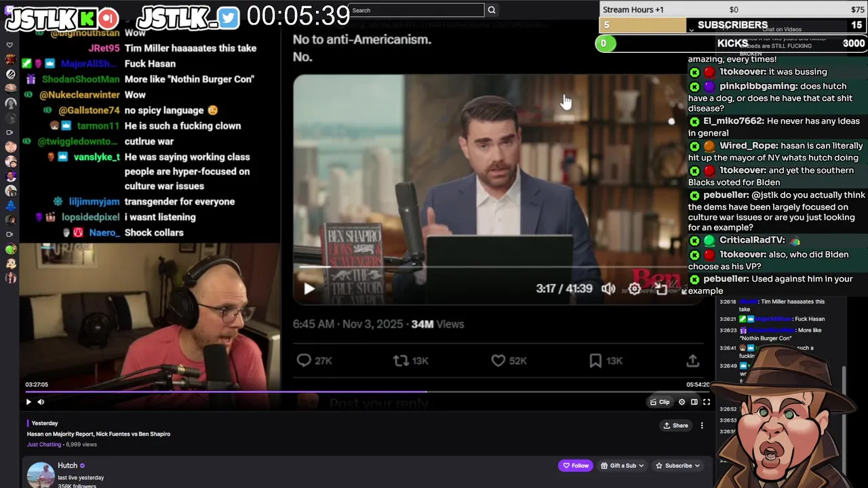Click the JSTLK Twitter bird logo
This screenshot has height=488, width=868.
coord(229,18)
